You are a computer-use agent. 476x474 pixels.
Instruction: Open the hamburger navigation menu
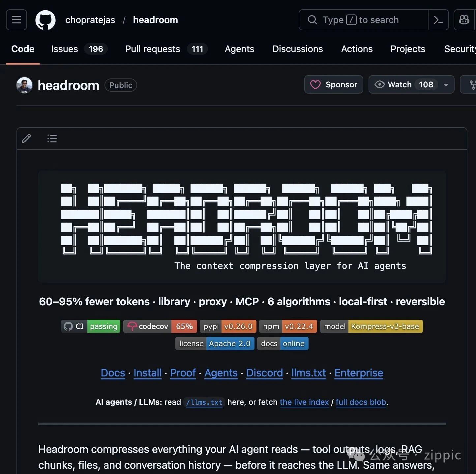coord(16,20)
